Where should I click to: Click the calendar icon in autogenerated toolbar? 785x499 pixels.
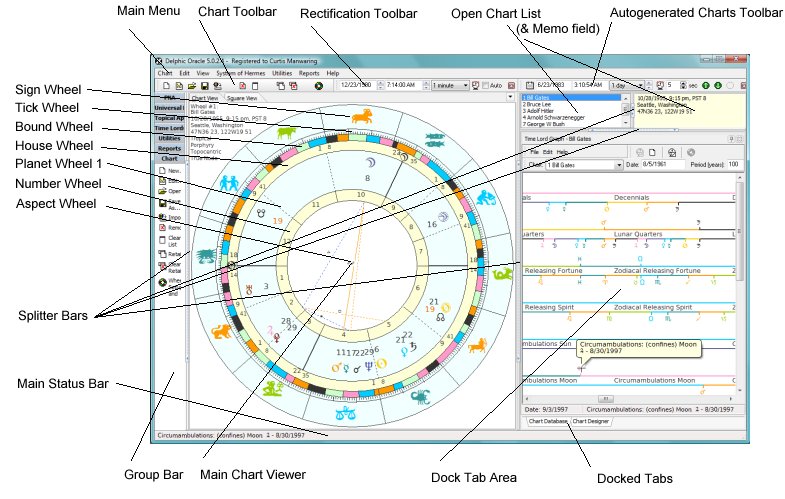[530, 86]
